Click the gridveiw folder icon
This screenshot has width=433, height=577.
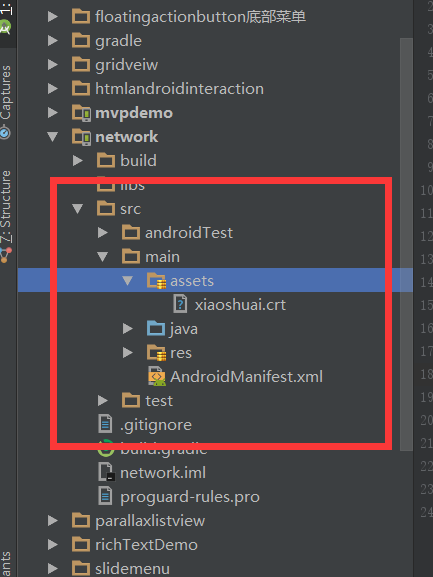pos(81,65)
